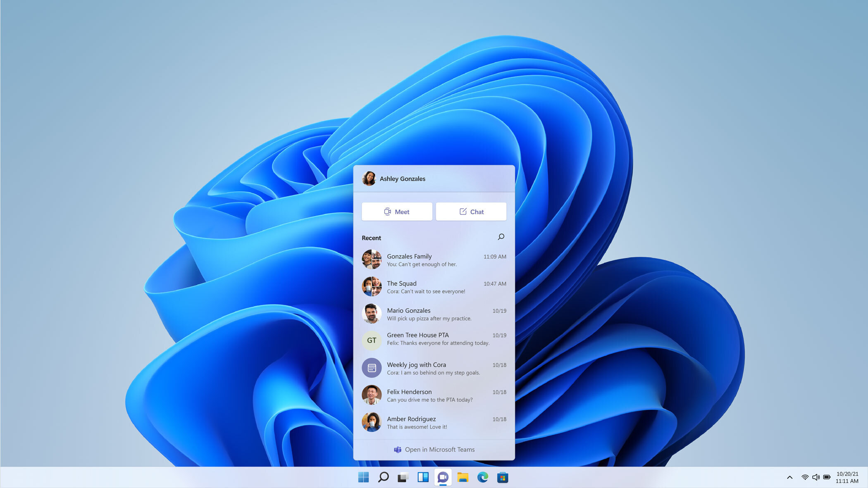Image resolution: width=868 pixels, height=488 pixels.
Task: Open Felix Henderson direct message
Action: 434,395
